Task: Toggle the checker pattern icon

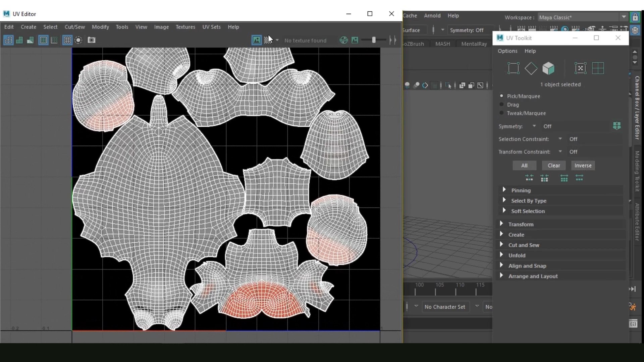Action: coord(268,40)
